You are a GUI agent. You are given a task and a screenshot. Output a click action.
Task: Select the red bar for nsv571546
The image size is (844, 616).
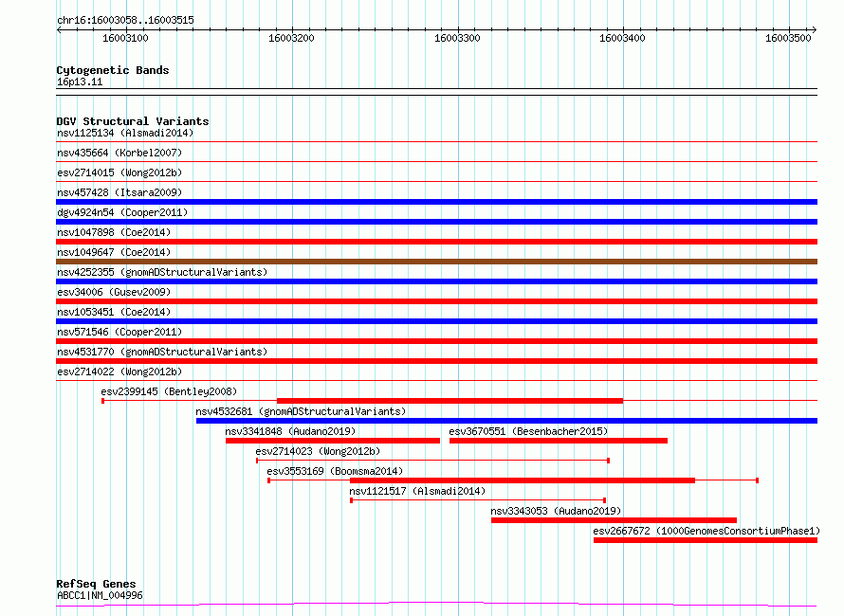click(x=436, y=341)
